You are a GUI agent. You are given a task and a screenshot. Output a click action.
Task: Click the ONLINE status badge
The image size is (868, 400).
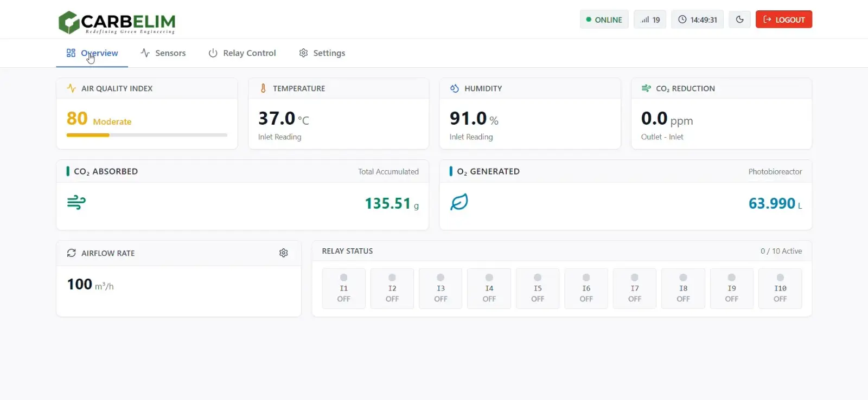tap(604, 20)
